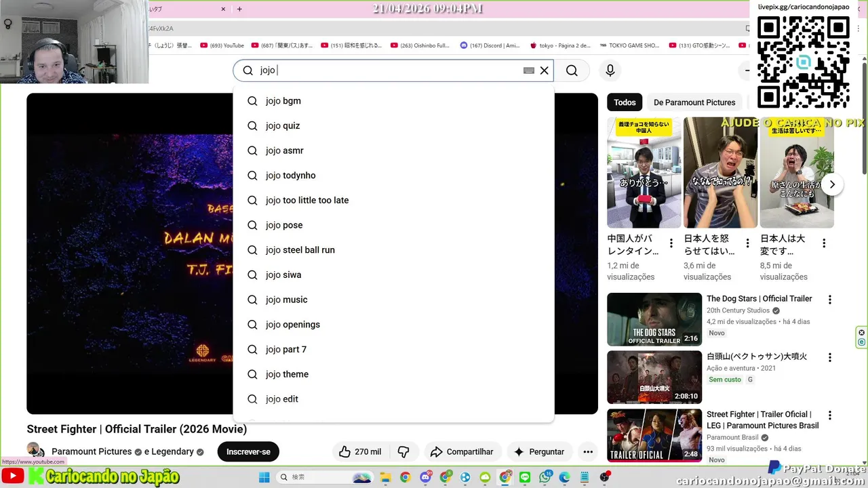
Task: Open the Short thumbnail captioned ありがとう
Action: [x=644, y=173]
